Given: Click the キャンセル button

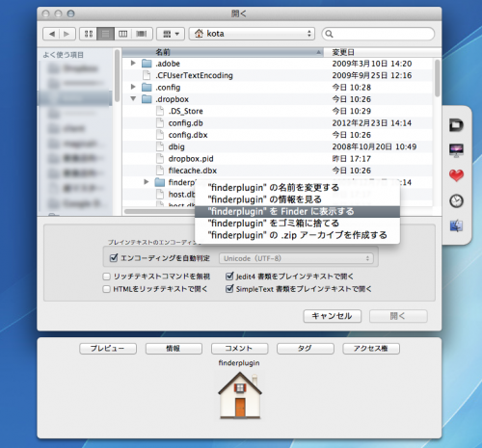Looking at the screenshot, I should [333, 316].
